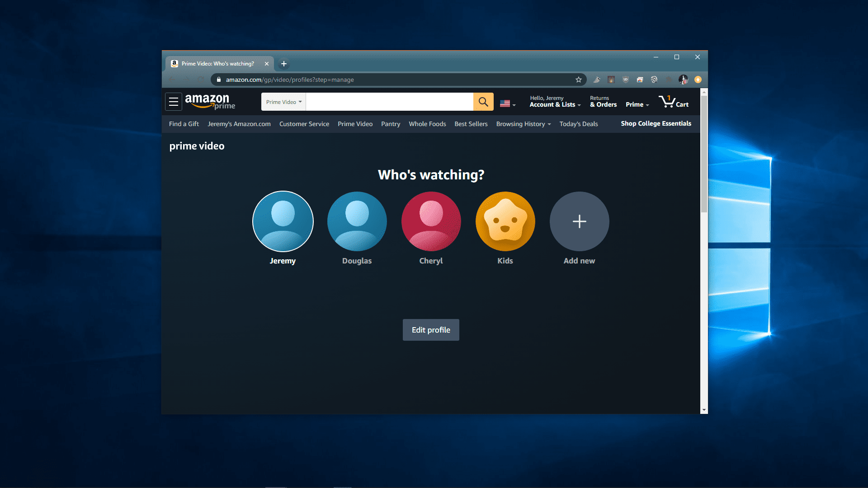This screenshot has width=868, height=488.
Task: Click the uBlock Origin shield extension
Action: 626,80
